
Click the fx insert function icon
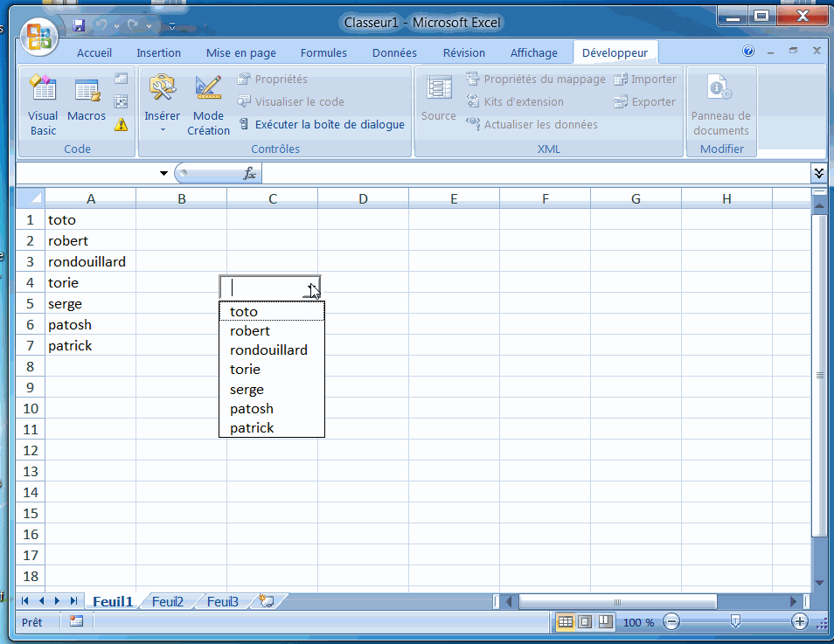(x=249, y=173)
